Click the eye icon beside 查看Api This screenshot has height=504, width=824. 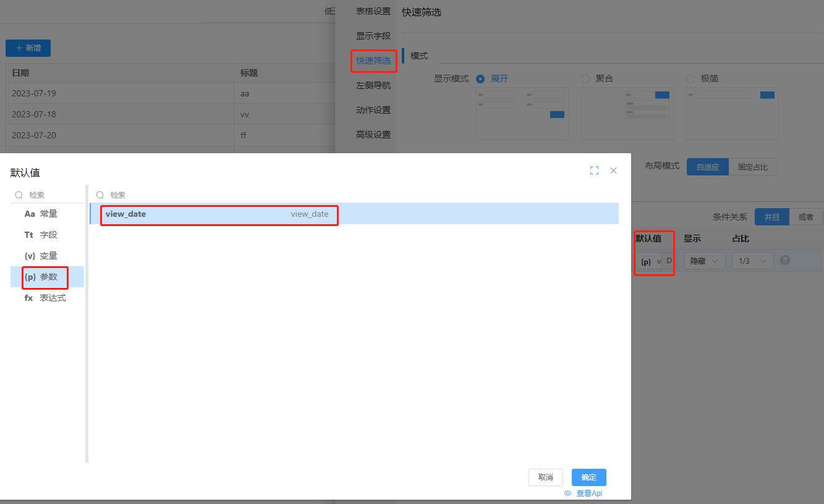[567, 493]
